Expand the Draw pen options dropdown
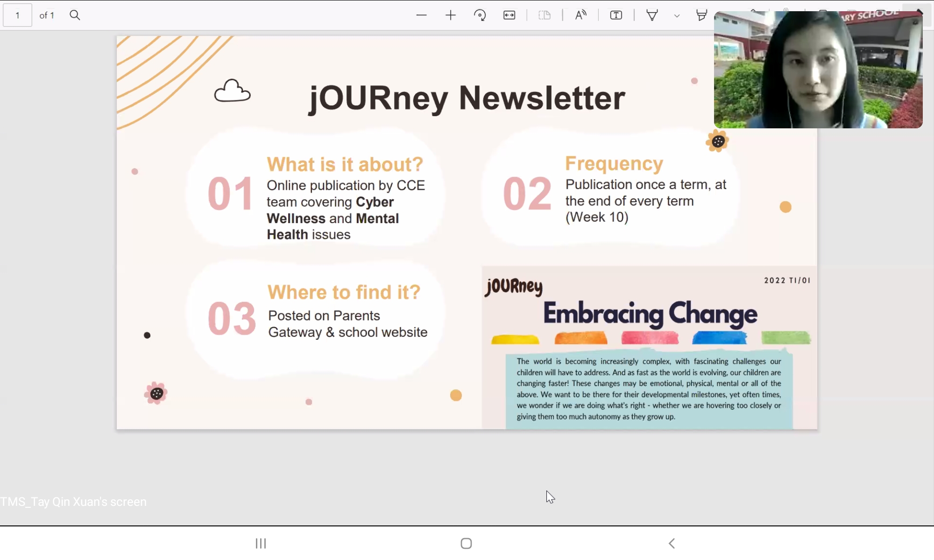Image resolution: width=934 pixels, height=560 pixels. 677,16
